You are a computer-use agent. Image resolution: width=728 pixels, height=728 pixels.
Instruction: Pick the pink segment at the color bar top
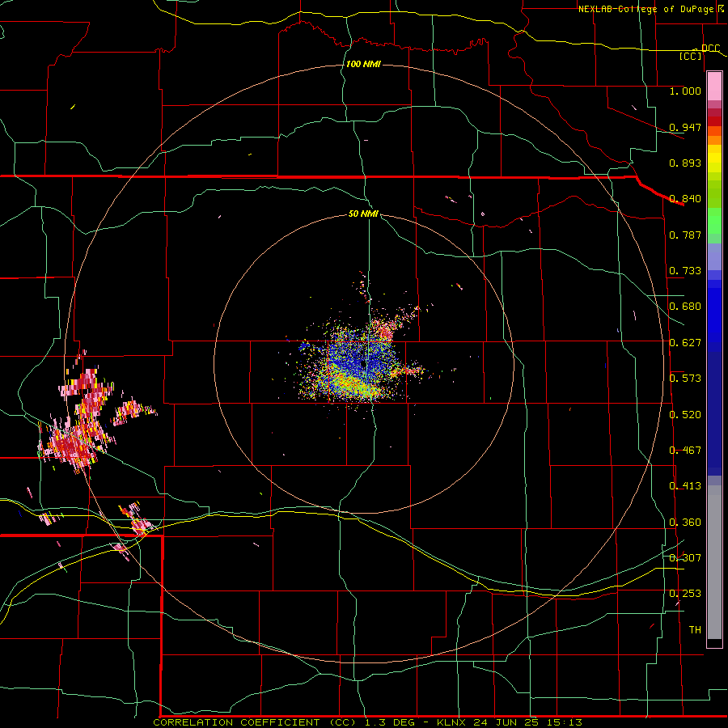(x=714, y=86)
